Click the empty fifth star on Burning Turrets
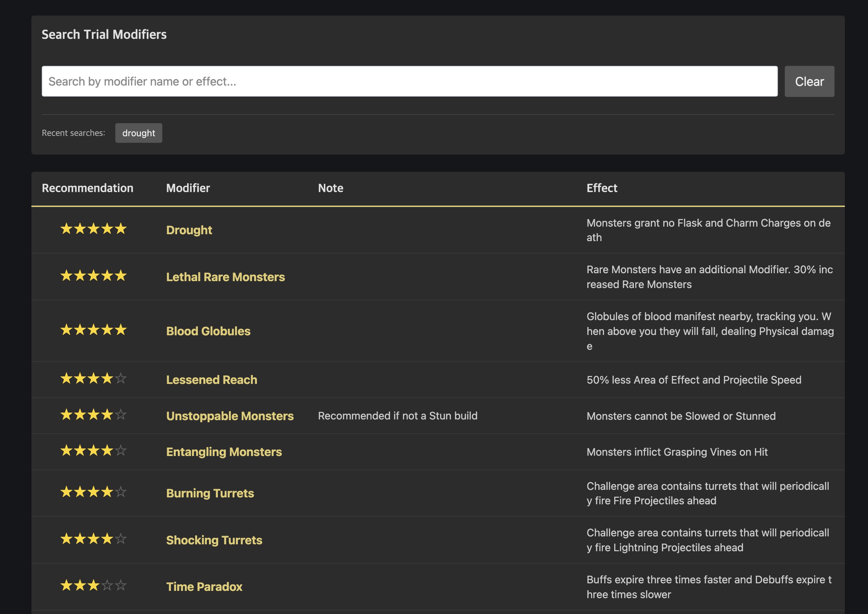868x614 pixels. click(x=121, y=492)
